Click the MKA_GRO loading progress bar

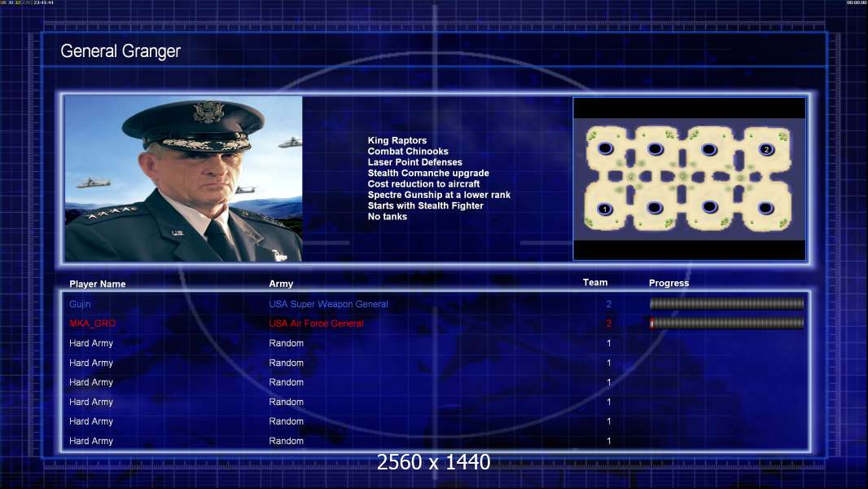[x=726, y=323]
